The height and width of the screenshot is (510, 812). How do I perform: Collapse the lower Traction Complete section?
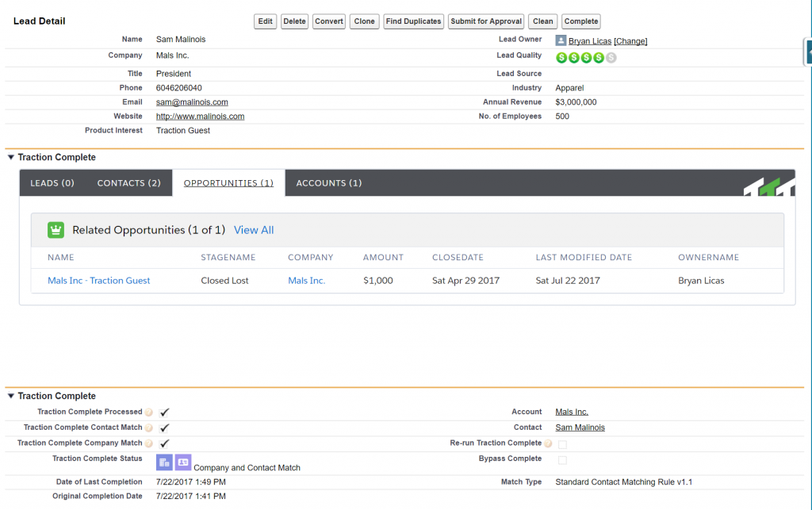pos(11,396)
